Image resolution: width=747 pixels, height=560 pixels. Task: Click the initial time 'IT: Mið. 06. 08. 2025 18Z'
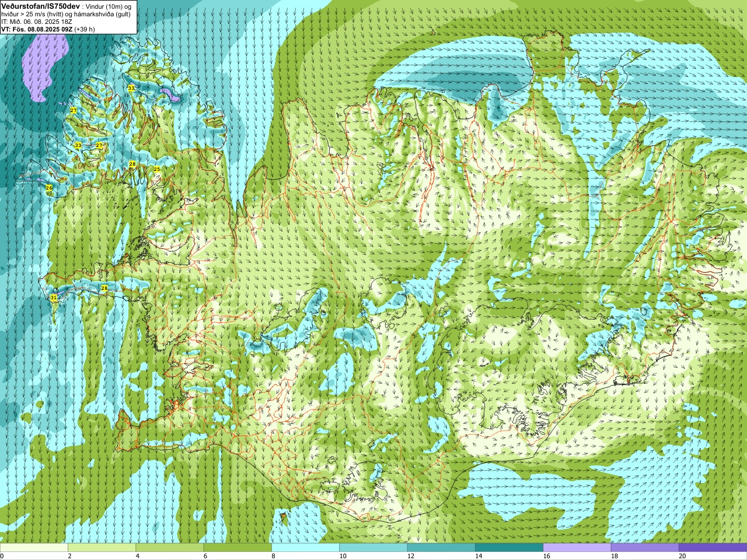coord(37,22)
